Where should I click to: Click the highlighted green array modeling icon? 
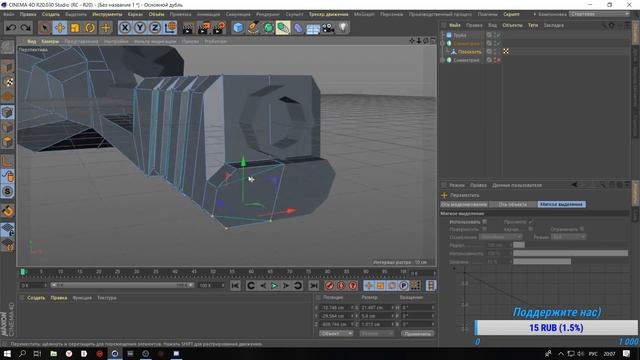pyautogui.click(x=283, y=28)
